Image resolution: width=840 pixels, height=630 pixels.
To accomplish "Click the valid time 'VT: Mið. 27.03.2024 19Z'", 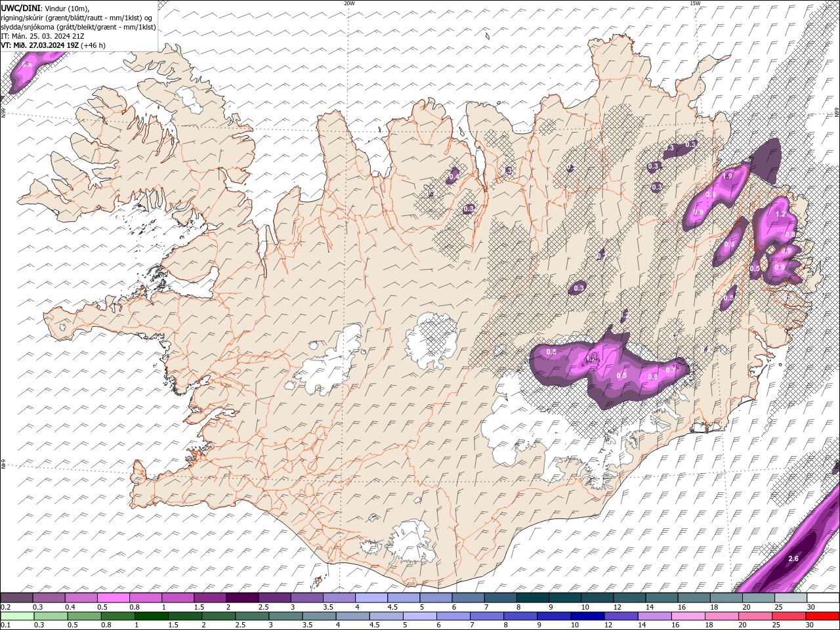I will pos(41,45).
